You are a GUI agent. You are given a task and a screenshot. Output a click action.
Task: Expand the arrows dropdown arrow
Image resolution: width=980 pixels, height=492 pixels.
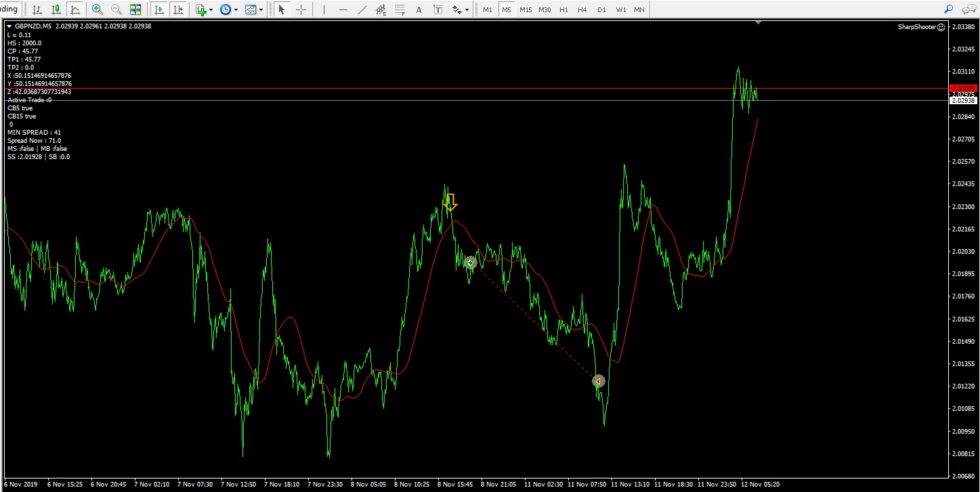click(x=468, y=10)
